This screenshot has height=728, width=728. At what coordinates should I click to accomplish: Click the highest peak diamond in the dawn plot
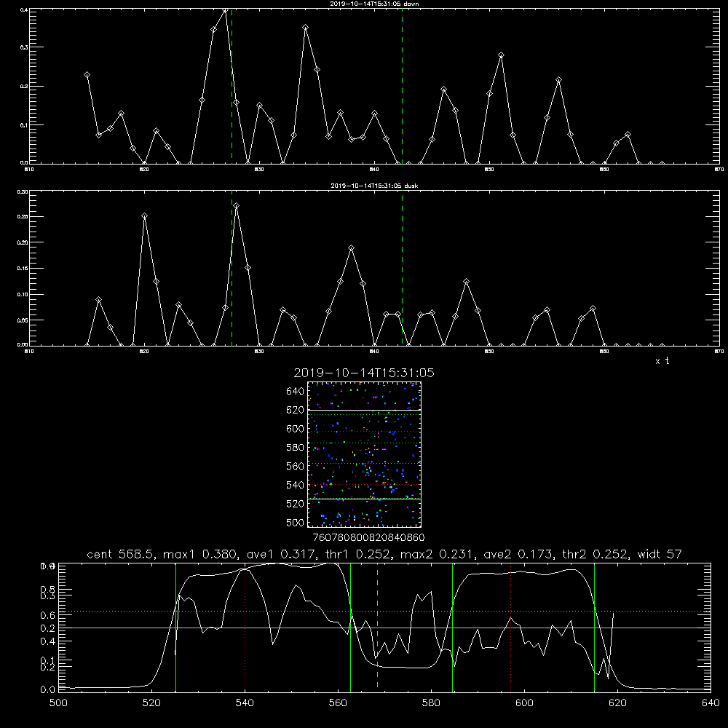pyautogui.click(x=225, y=10)
